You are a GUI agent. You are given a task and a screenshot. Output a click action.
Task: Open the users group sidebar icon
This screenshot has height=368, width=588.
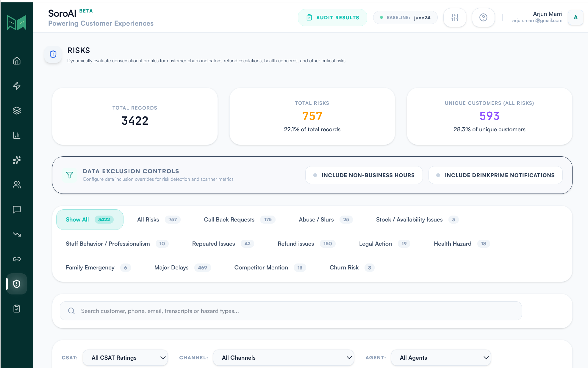17,185
